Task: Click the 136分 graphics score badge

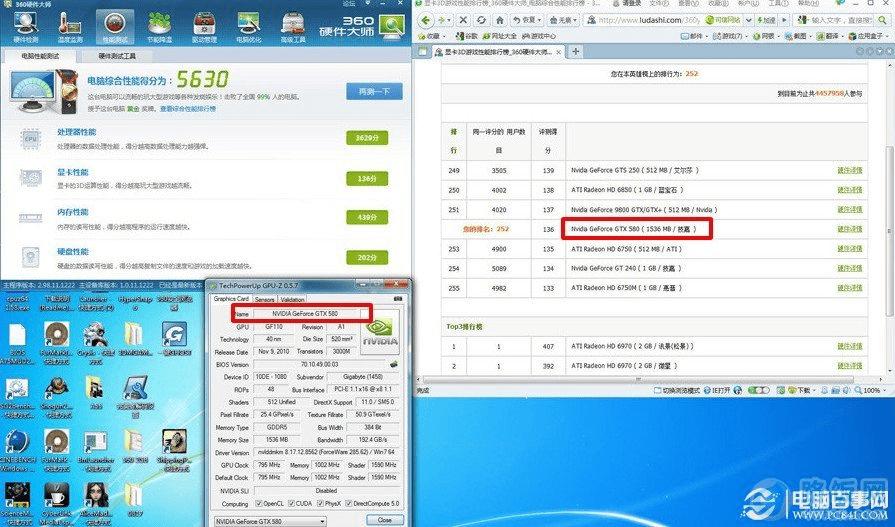Action: tap(367, 179)
